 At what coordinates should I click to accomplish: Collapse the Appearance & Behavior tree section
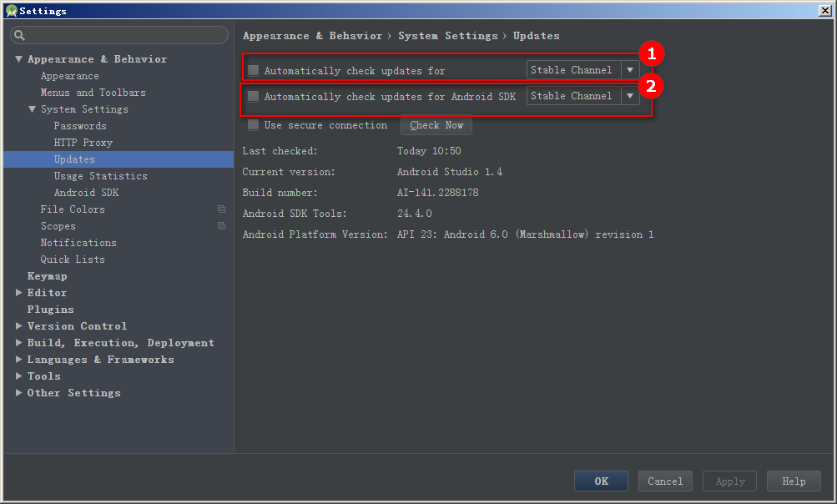18,58
